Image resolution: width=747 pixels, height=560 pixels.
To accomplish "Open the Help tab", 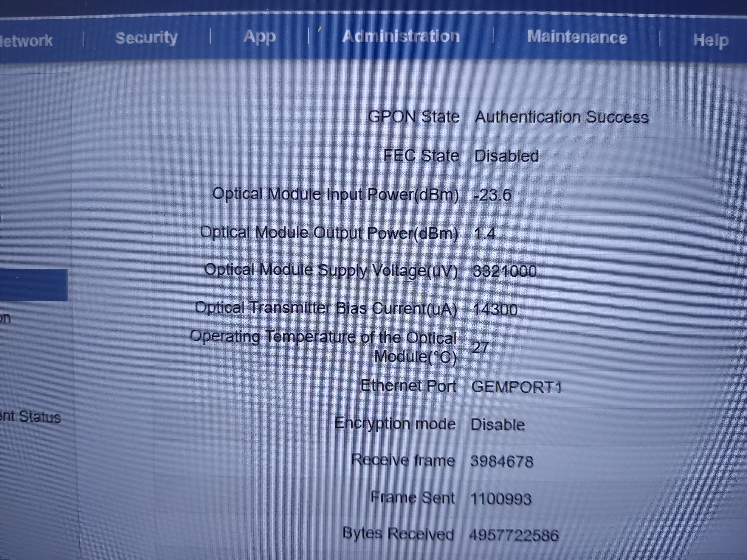I will coord(711,40).
